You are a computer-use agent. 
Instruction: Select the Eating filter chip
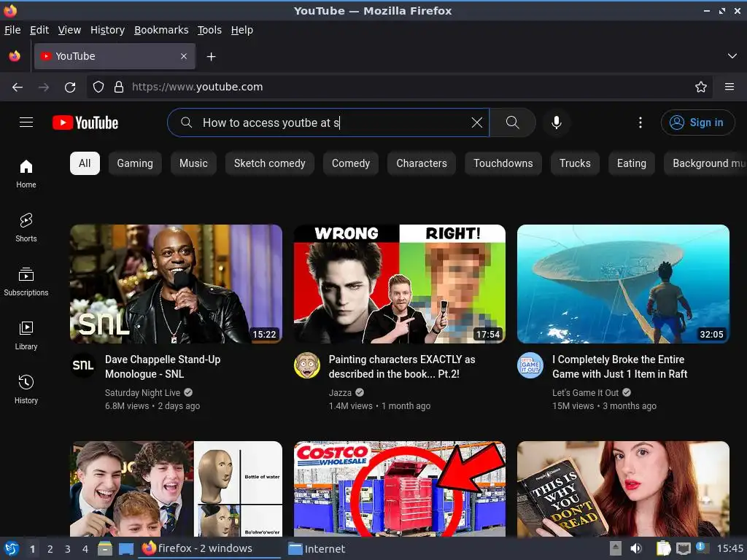click(632, 163)
